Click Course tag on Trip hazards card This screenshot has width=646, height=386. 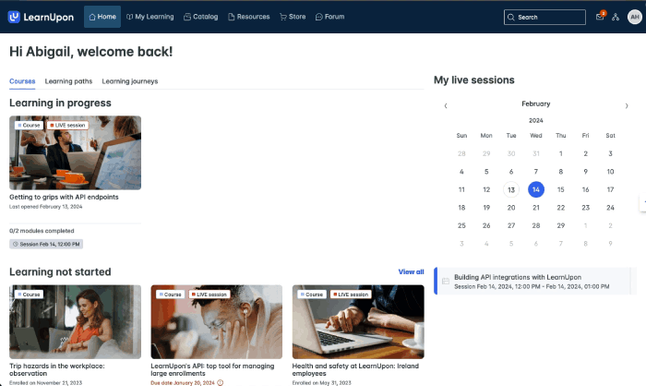click(29, 295)
